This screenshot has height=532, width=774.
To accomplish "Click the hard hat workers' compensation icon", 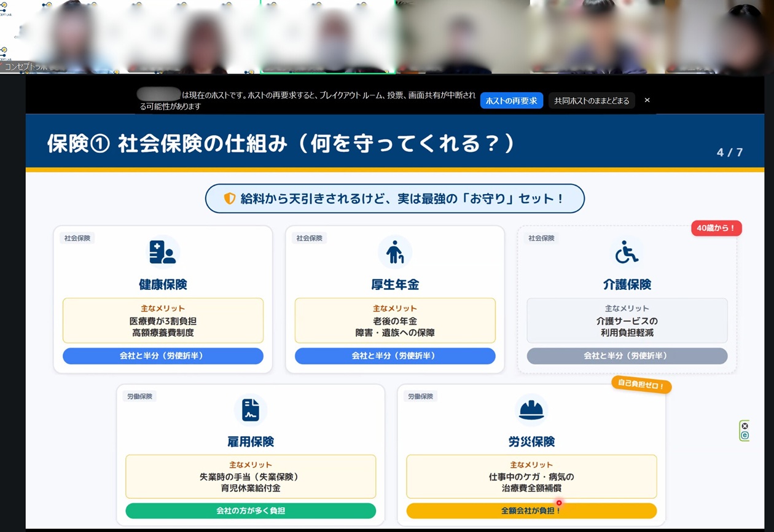I will 531,410.
